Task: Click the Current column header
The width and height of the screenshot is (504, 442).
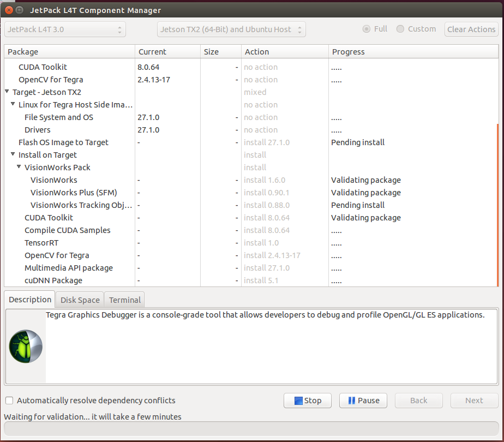Action: coord(167,52)
